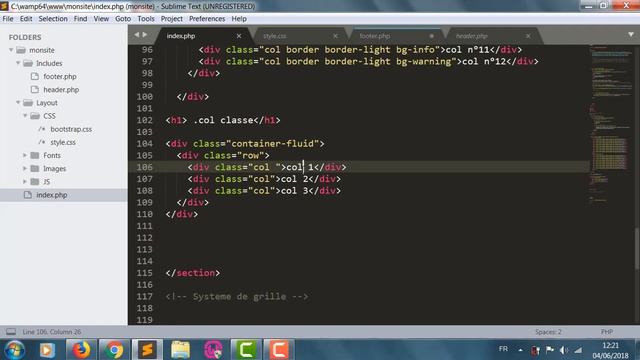Expand the JS folder
Screen dimensions: 640x360
[25, 181]
